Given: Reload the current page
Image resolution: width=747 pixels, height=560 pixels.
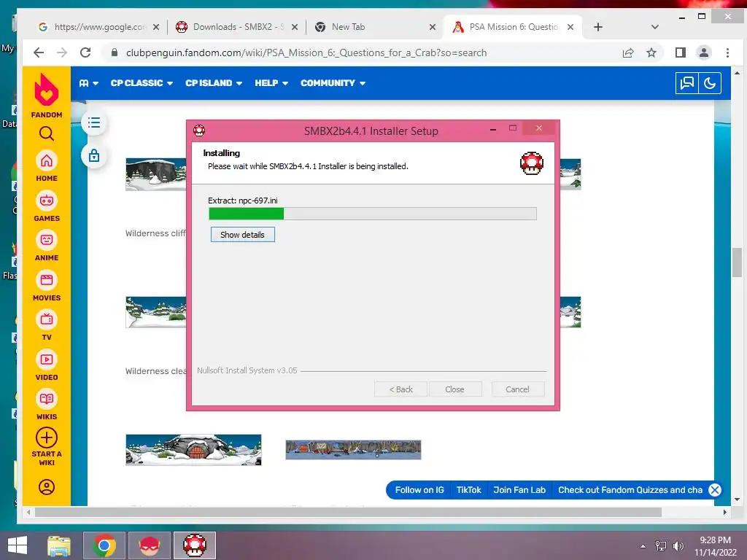Looking at the screenshot, I should 85,52.
